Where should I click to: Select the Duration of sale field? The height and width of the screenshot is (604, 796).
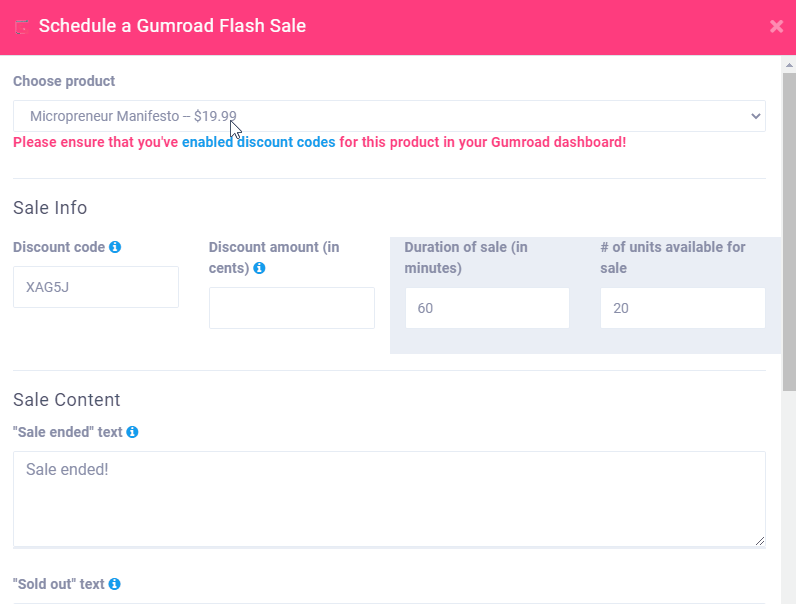[x=487, y=308]
